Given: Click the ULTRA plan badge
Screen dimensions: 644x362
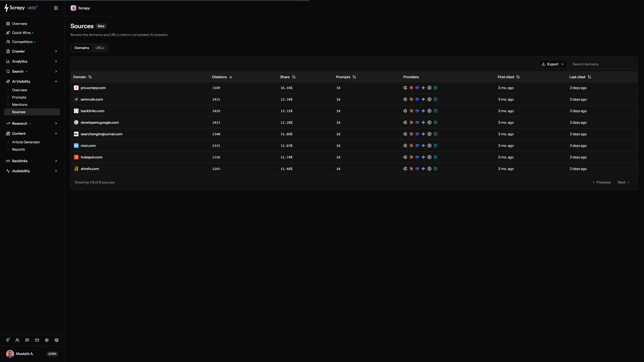Looking at the screenshot, I should (x=52, y=354).
